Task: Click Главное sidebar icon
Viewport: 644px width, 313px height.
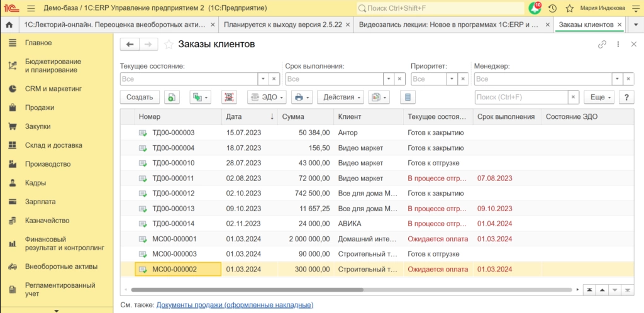Action: click(13, 43)
